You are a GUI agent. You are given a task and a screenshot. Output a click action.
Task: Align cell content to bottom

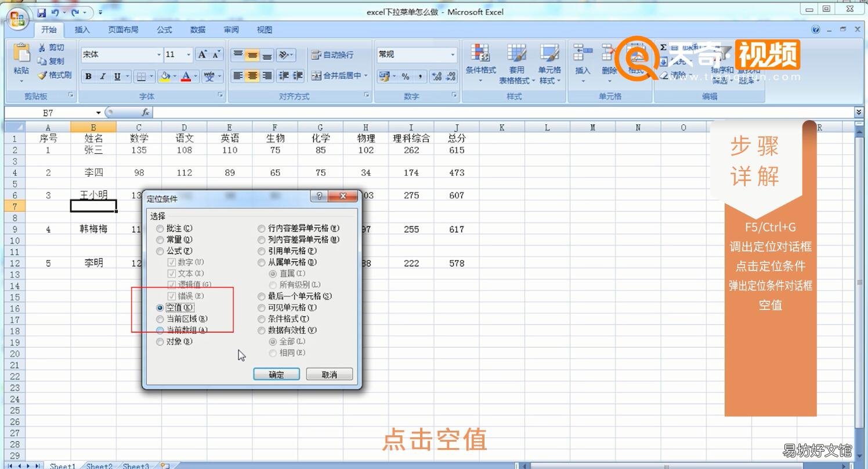[x=267, y=55]
